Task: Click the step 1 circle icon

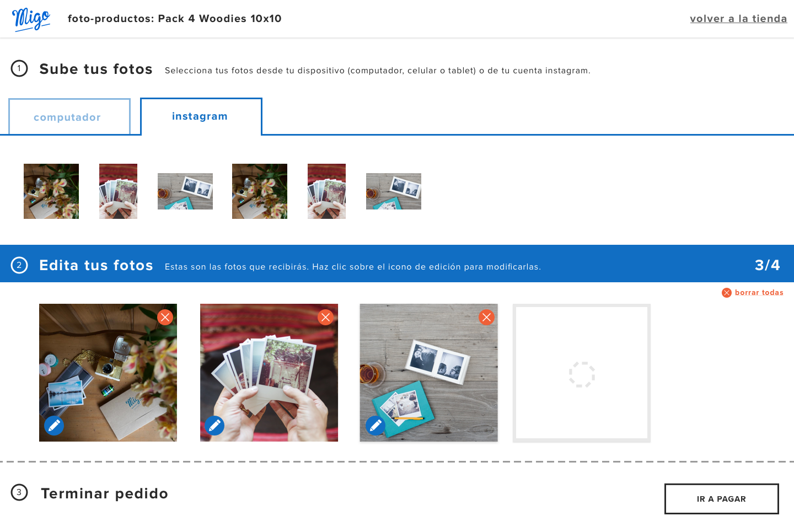Action: point(19,69)
